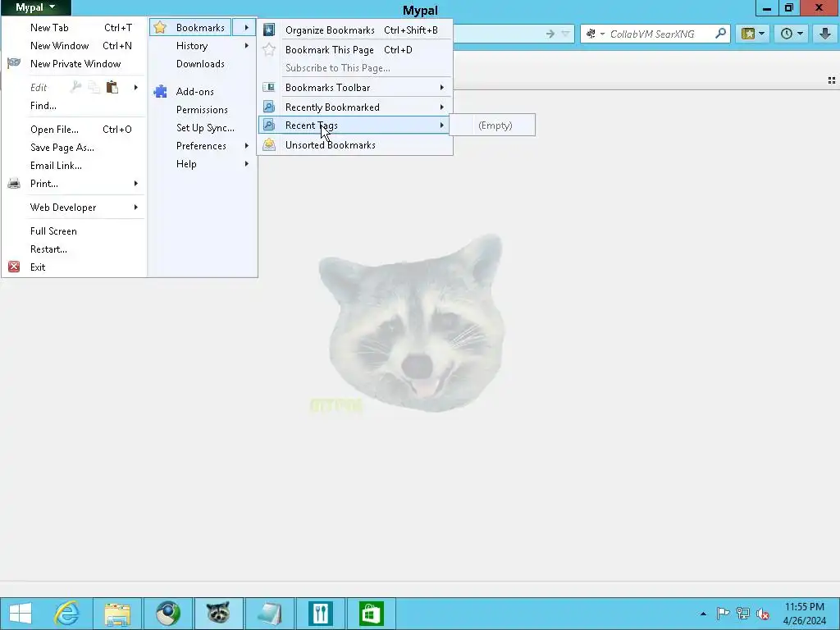Image resolution: width=840 pixels, height=630 pixels.
Task: Click the history clock toolbar button
Action: (792, 34)
